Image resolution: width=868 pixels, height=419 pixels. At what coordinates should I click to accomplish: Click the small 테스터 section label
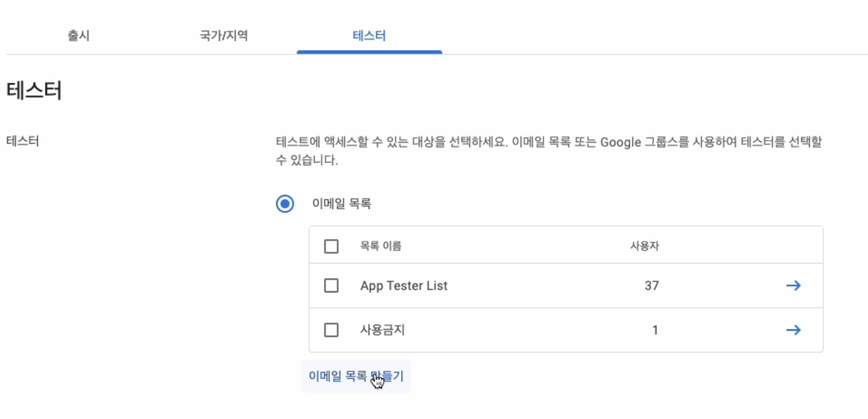point(22,141)
